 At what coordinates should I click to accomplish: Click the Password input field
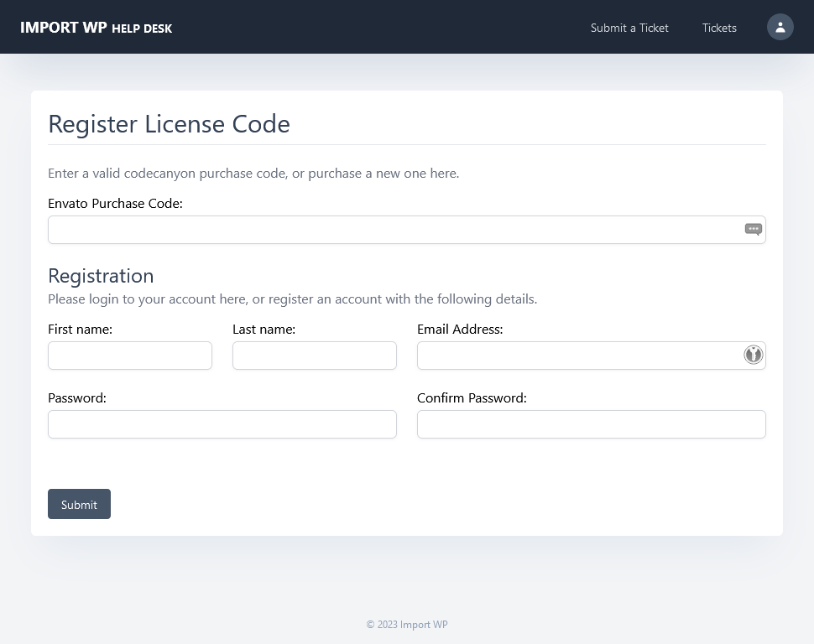(x=222, y=424)
